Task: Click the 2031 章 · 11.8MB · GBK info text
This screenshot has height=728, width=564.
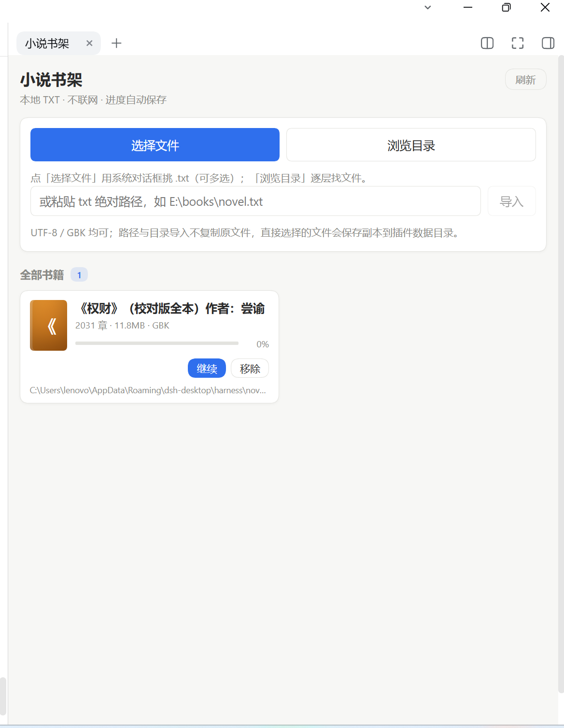Action: point(122,326)
